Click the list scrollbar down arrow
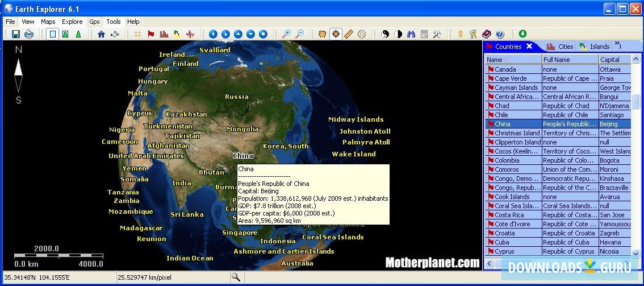This screenshot has height=286, width=644. [x=636, y=253]
